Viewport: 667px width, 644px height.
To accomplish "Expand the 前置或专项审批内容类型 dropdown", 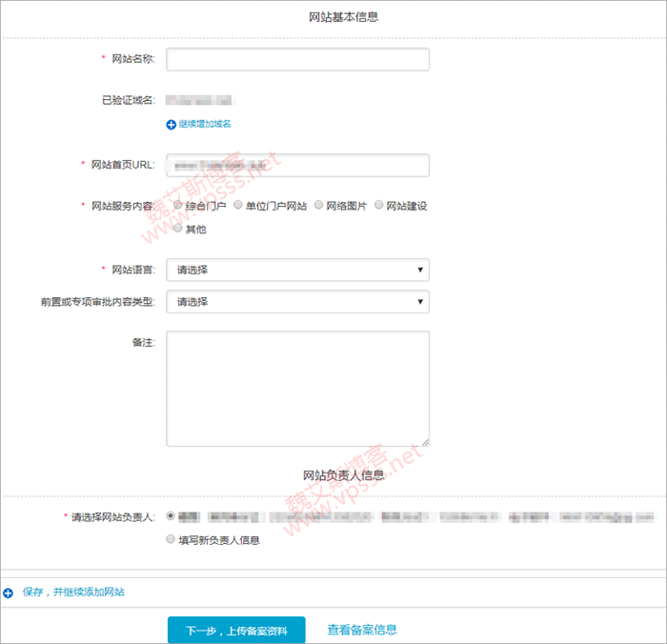I will click(297, 302).
